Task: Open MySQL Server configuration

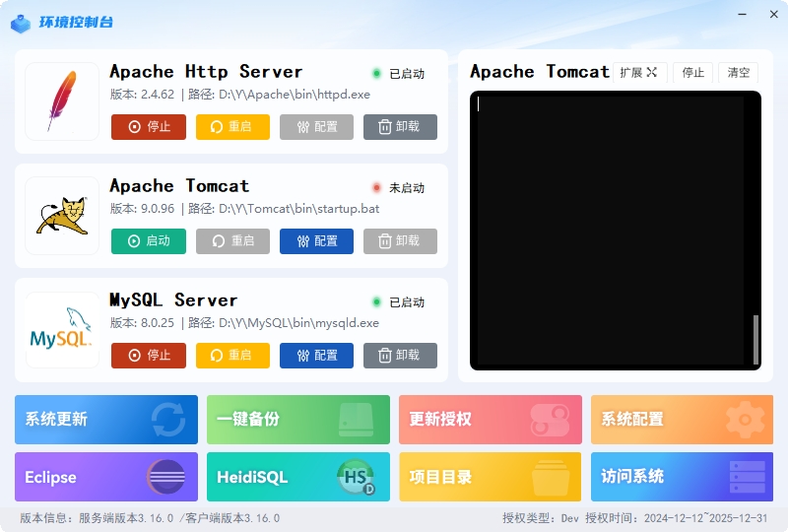Action: pyautogui.click(x=316, y=356)
